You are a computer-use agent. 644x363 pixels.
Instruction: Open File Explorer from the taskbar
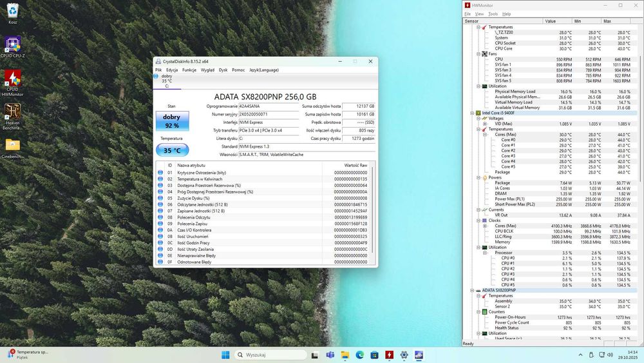click(345, 355)
